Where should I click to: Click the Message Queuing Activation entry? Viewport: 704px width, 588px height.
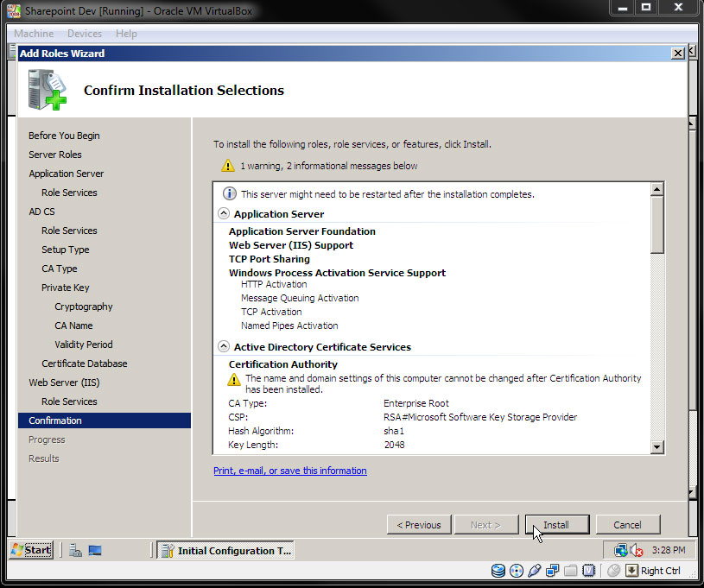300,298
